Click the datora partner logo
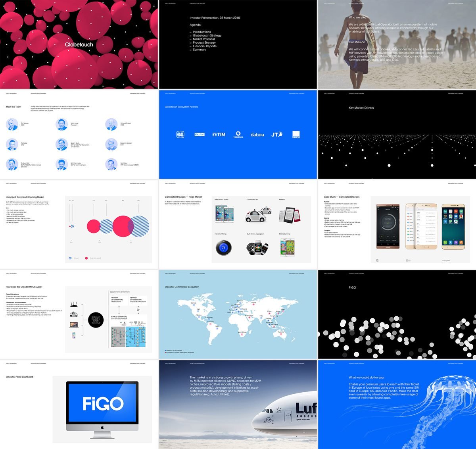This screenshot has width=476, height=449. click(257, 135)
